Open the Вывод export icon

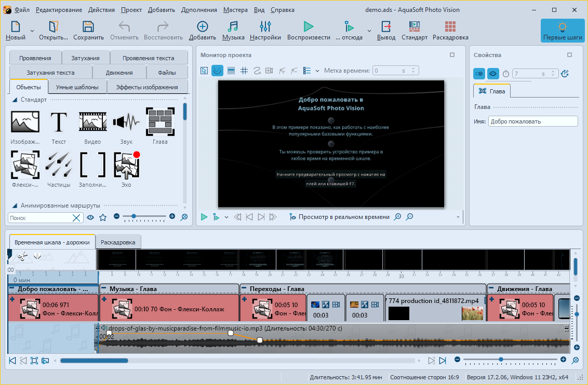point(386,30)
